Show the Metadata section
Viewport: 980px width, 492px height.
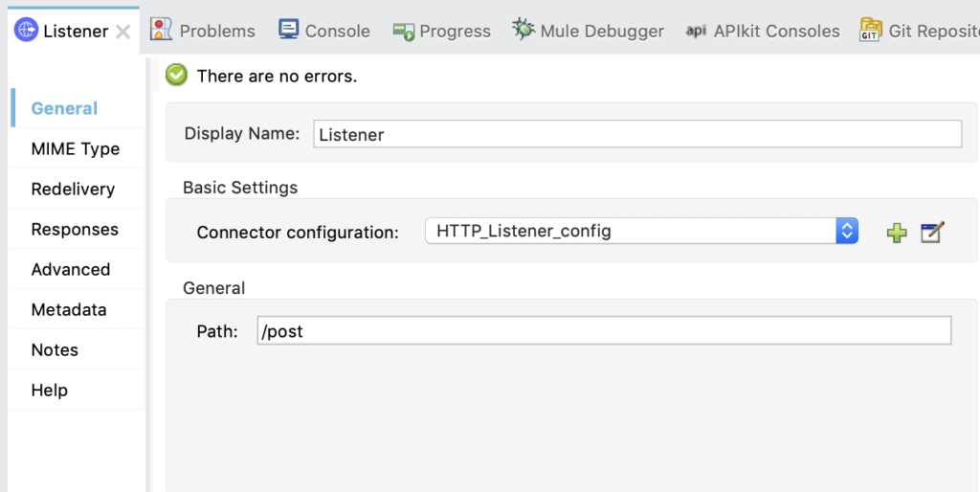pos(69,310)
